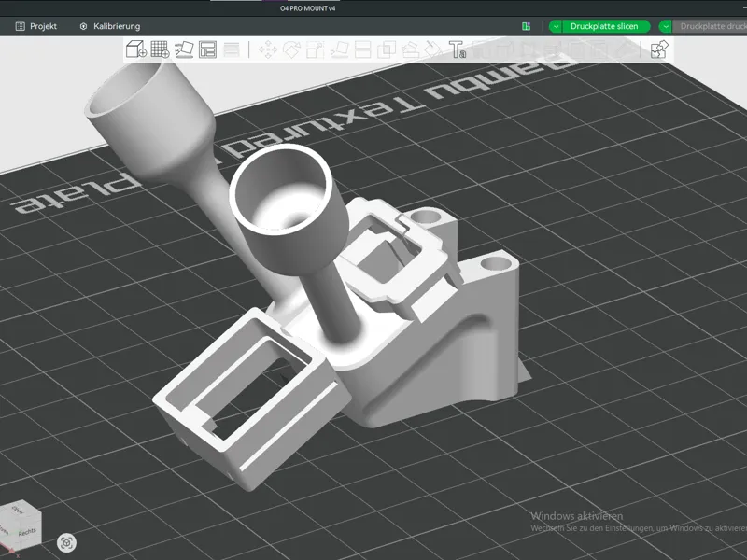747x560 pixels.
Task: Click the Rechts face of the view cube
Action: [27, 532]
